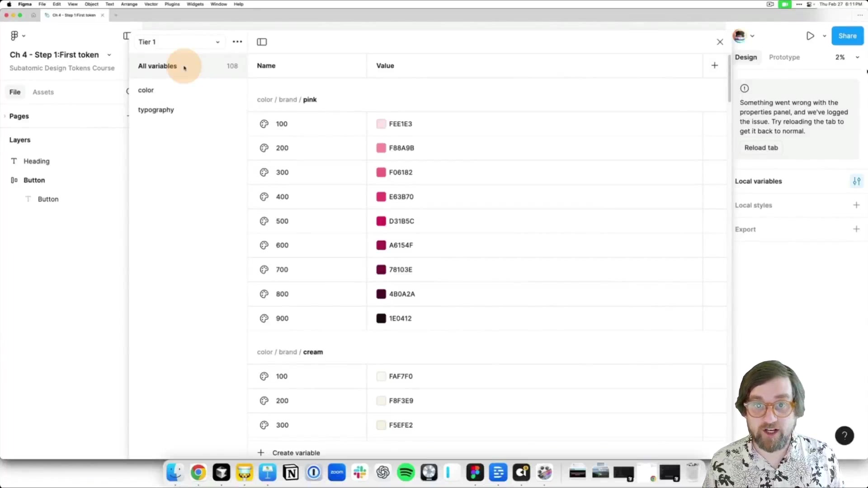Viewport: 868px width, 488px height.
Task: Click Create variable button
Action: tap(289, 453)
